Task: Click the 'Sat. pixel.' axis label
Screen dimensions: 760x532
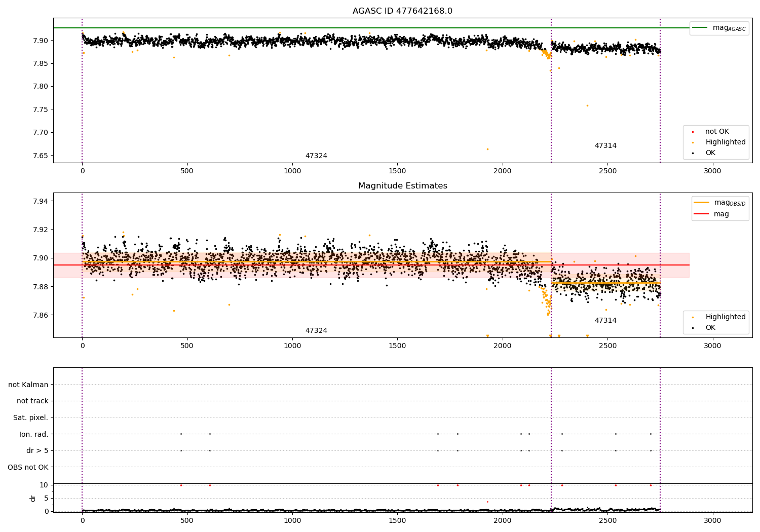Action: pos(31,417)
